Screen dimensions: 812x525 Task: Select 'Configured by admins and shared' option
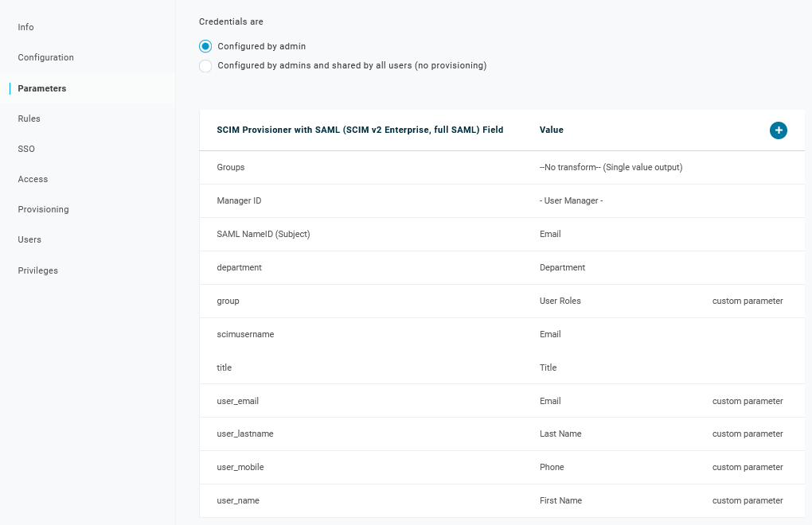click(x=205, y=66)
